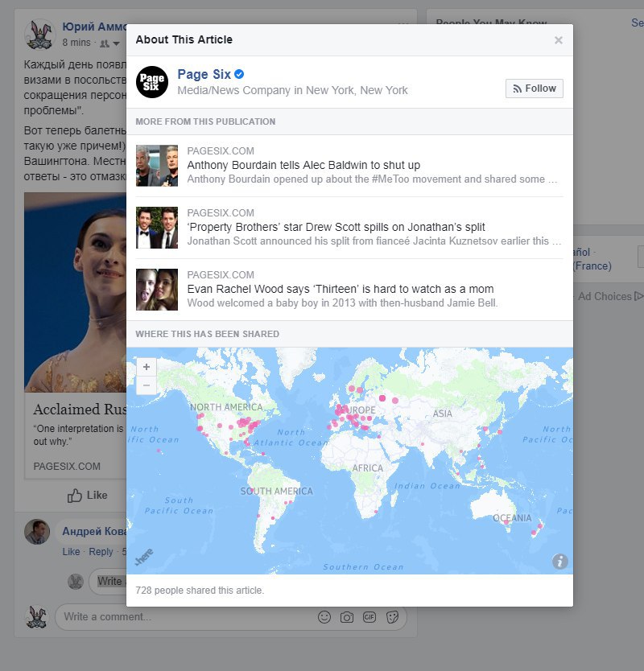Image resolution: width=644 pixels, height=671 pixels.
Task: Open the Page Six logo avatar
Action: click(152, 82)
